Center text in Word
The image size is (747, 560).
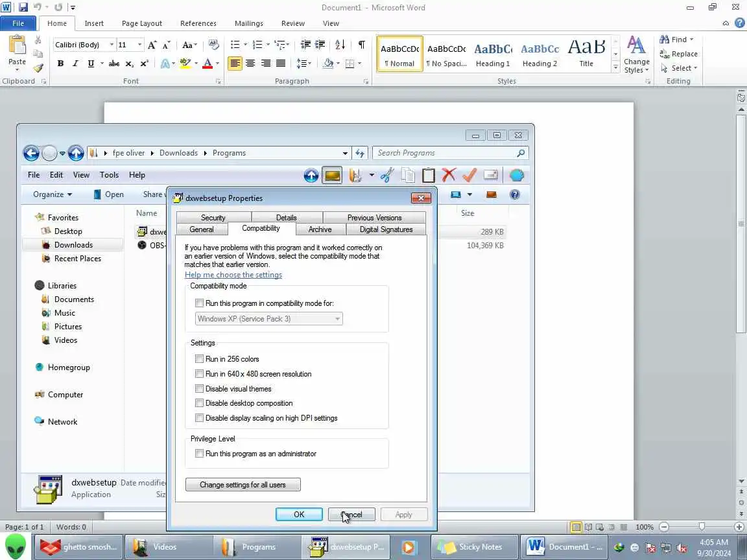[250, 64]
